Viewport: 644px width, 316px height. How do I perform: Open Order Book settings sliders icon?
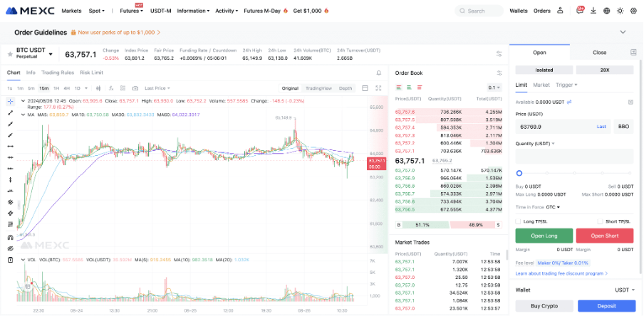(x=499, y=73)
